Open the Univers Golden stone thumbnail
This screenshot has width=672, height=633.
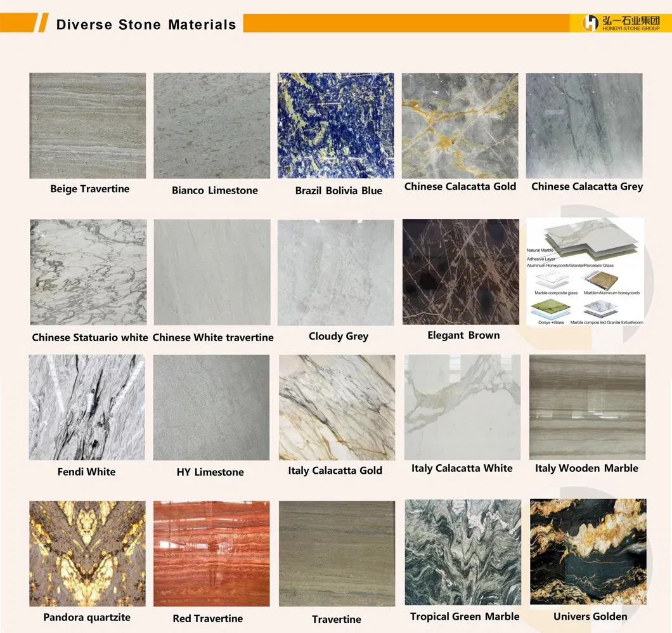pos(588,552)
